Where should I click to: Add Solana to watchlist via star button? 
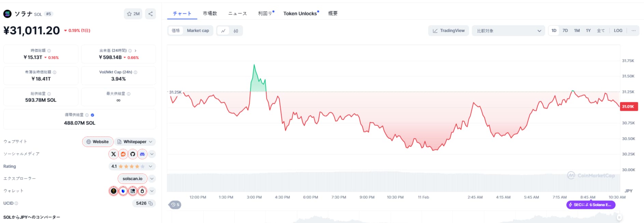pyautogui.click(x=133, y=14)
